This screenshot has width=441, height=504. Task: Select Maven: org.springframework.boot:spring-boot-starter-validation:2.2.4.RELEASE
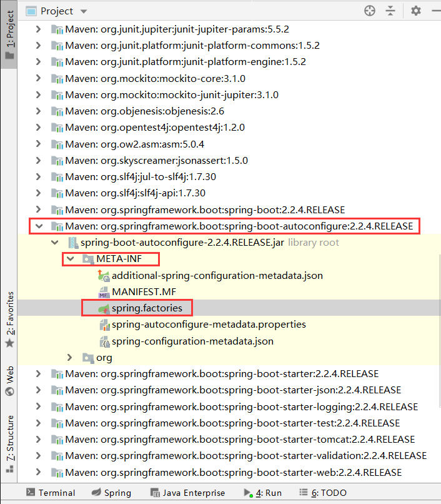pyautogui.click(x=245, y=456)
